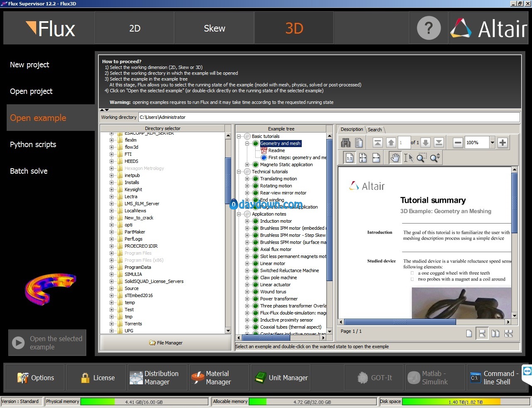
Task: Select the 3D working dimension
Action: pos(294,28)
